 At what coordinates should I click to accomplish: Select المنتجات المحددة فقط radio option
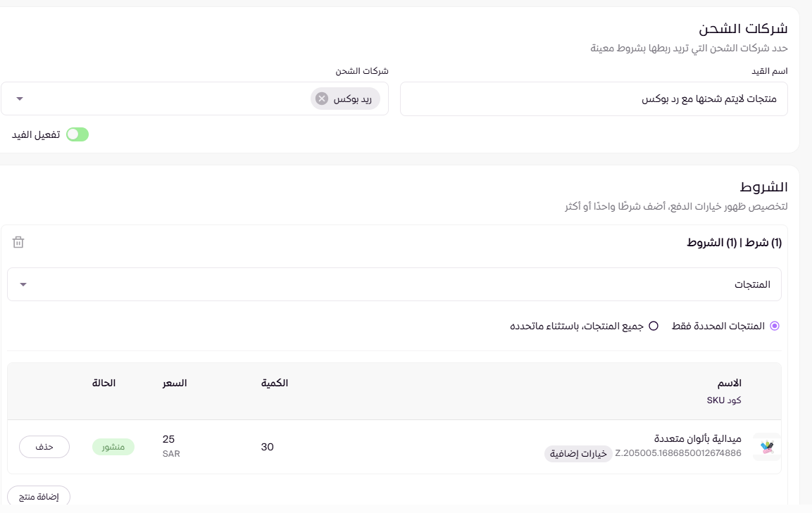click(x=775, y=326)
